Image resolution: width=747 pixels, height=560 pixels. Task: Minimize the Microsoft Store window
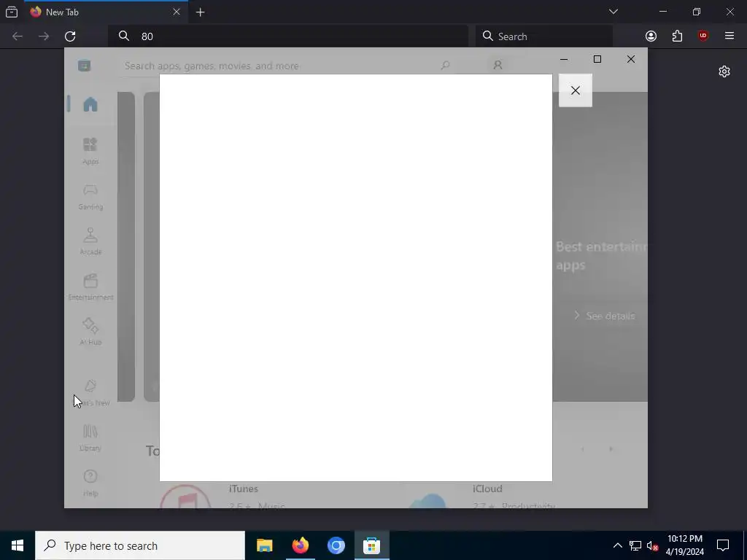(x=564, y=59)
